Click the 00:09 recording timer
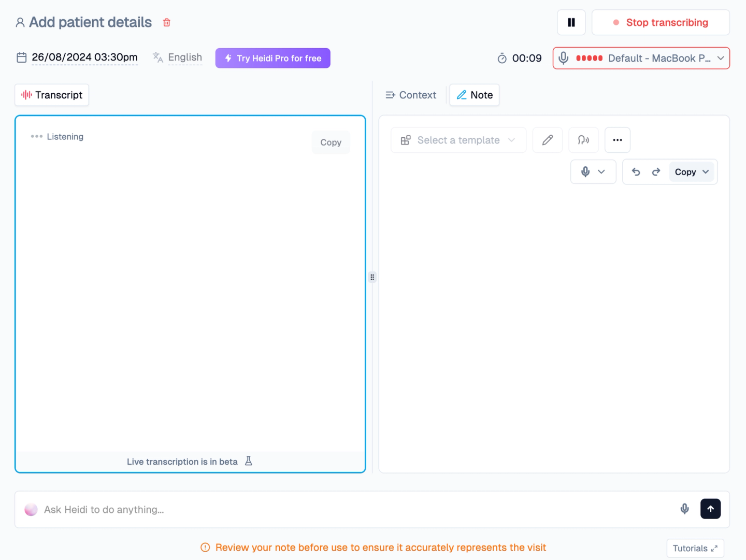 [527, 59]
